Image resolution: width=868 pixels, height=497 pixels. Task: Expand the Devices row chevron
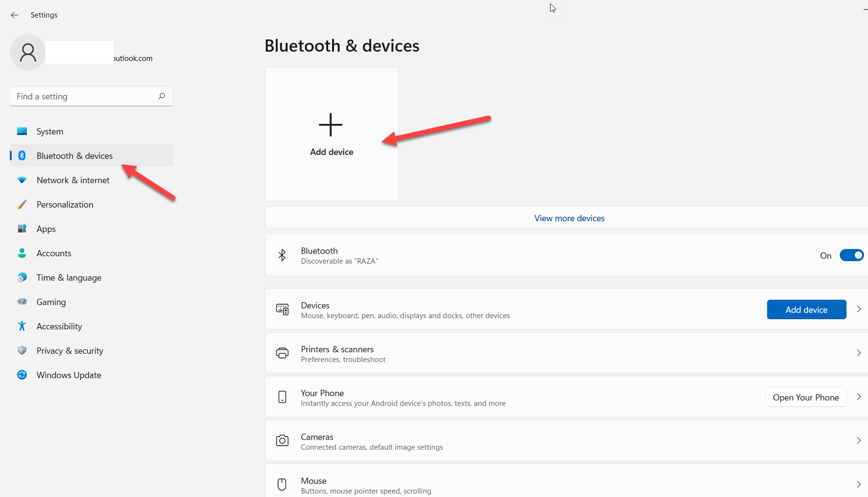coord(859,309)
